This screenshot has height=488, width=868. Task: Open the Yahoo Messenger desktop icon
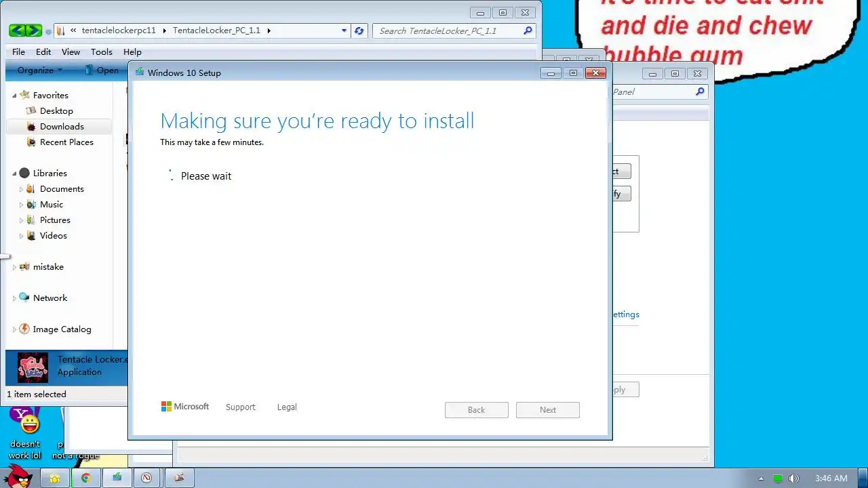(24, 422)
